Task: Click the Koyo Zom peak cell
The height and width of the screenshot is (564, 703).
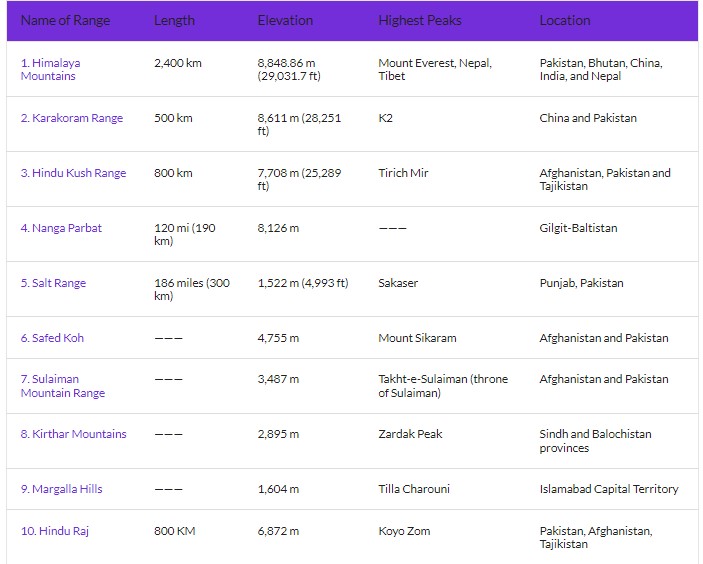Action: click(x=404, y=531)
